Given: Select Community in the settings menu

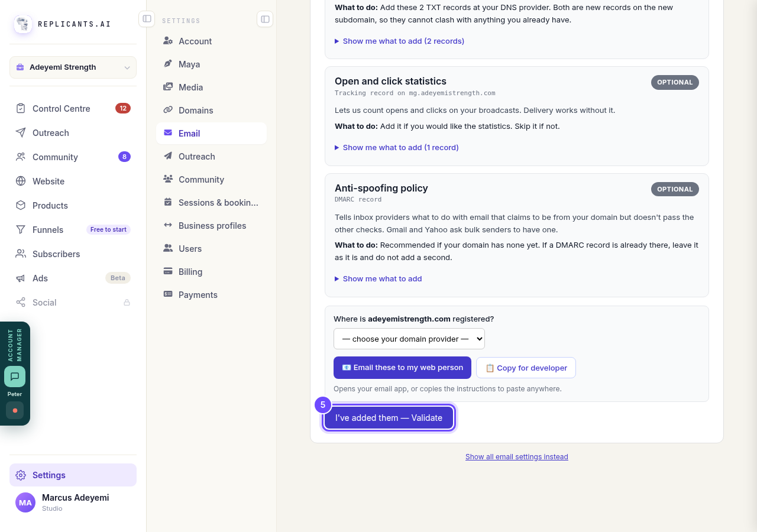Looking at the screenshot, I should [x=211, y=179].
